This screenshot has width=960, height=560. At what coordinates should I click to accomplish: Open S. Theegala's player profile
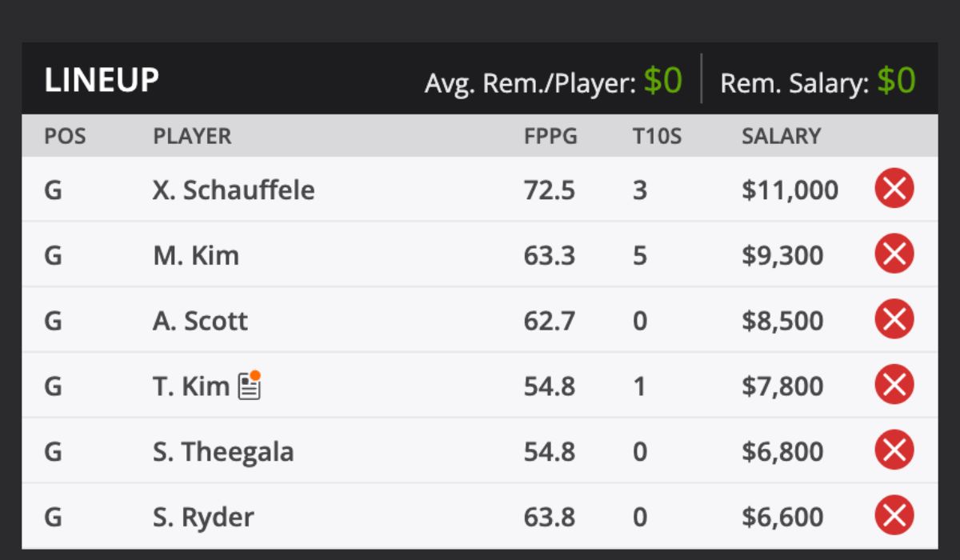click(x=222, y=450)
